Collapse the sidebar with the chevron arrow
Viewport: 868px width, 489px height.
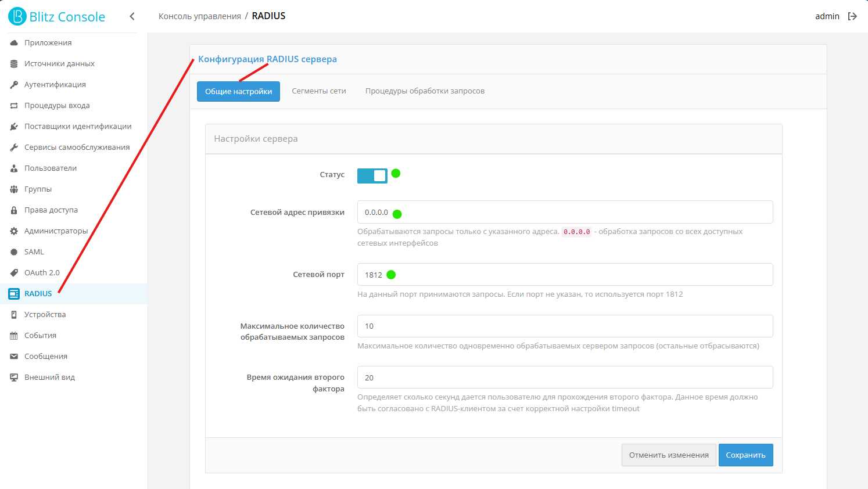pyautogui.click(x=132, y=16)
